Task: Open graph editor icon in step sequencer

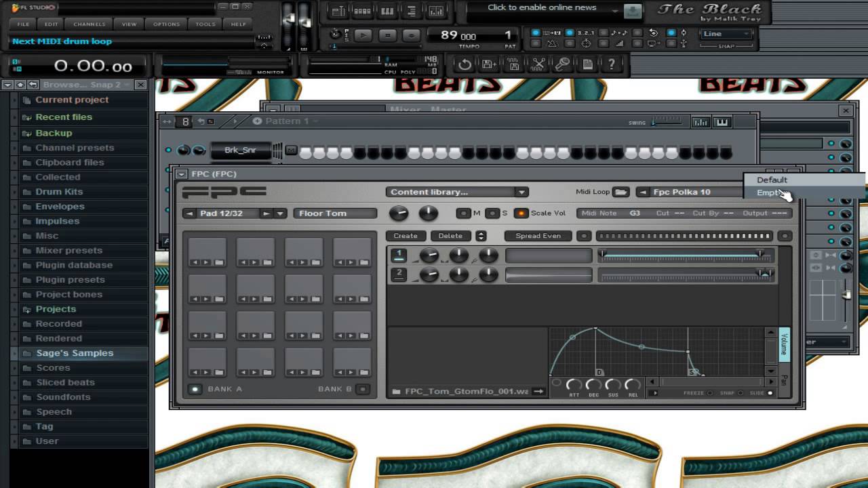Action: 701,122
